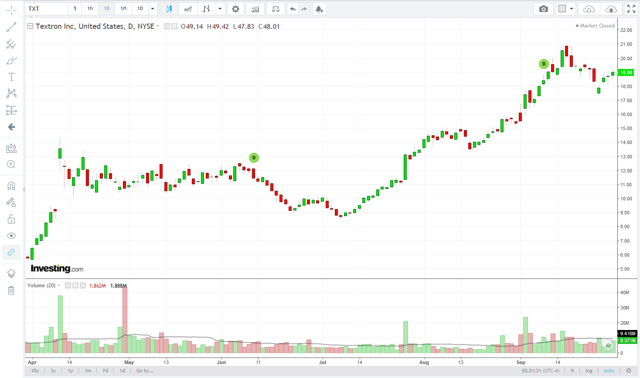Toggle log scale
Screen dimensions: 640x378
[589, 371]
